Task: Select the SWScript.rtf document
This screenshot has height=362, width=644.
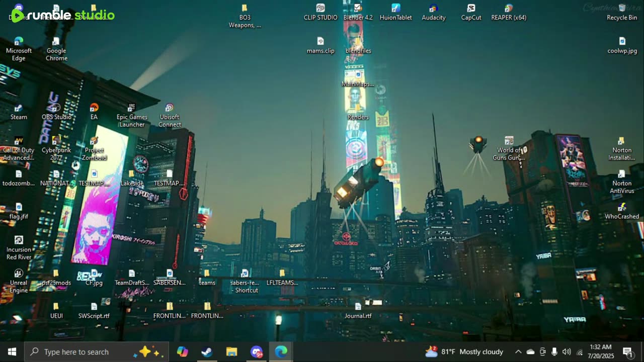Action: (x=94, y=310)
